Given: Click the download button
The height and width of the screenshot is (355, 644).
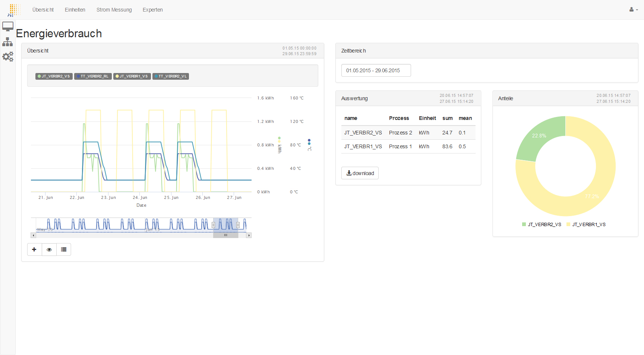Looking at the screenshot, I should [x=360, y=173].
